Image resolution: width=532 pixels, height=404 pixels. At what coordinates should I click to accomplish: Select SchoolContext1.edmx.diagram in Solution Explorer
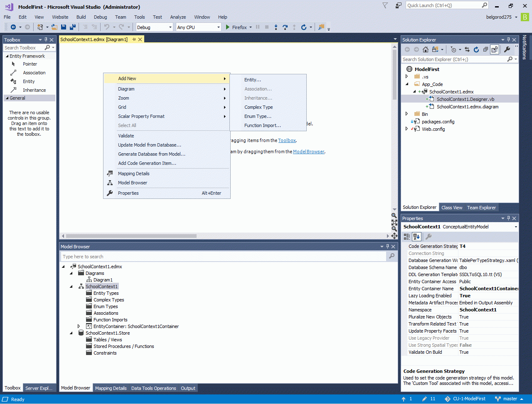(468, 107)
